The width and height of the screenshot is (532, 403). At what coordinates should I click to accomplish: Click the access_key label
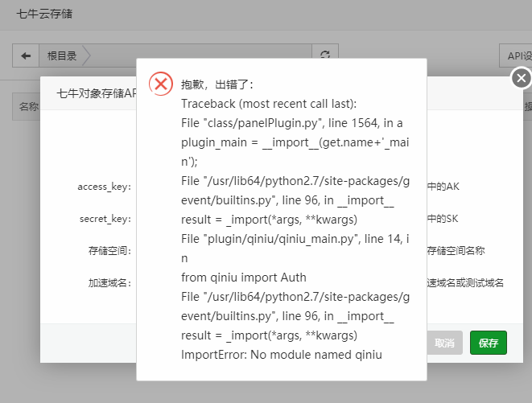[104, 187]
